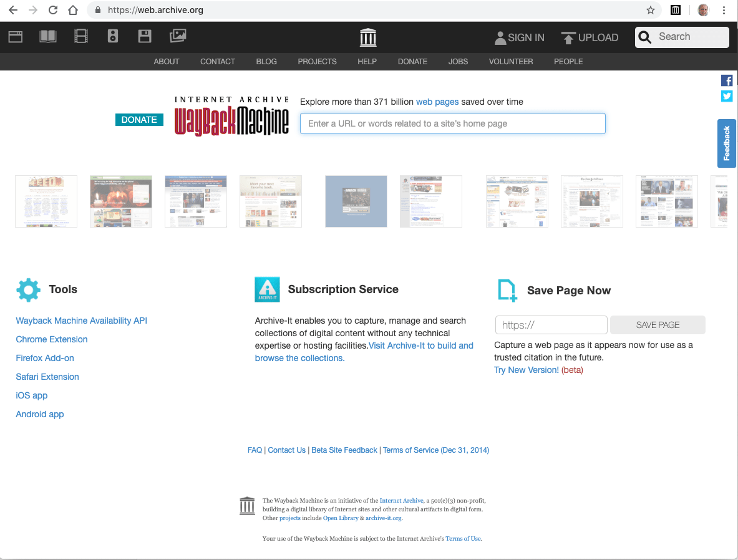
Task: Select the Images collection icon
Action: coord(178,36)
